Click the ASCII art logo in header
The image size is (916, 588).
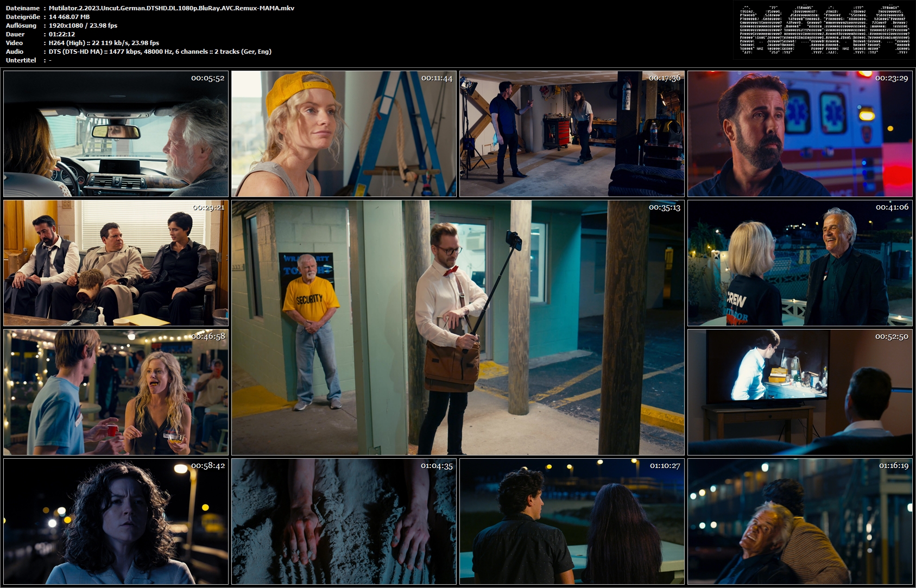825,30
